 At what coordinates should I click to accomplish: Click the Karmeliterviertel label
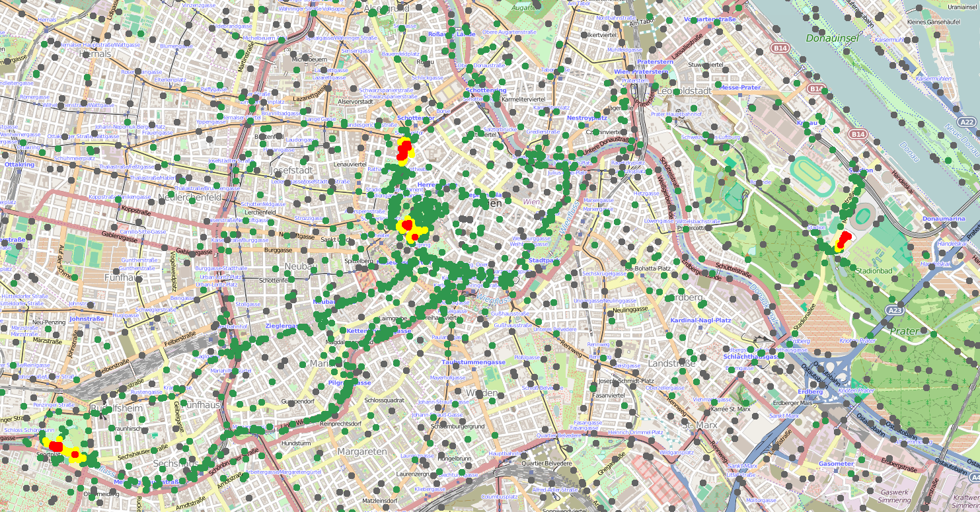click(524, 99)
